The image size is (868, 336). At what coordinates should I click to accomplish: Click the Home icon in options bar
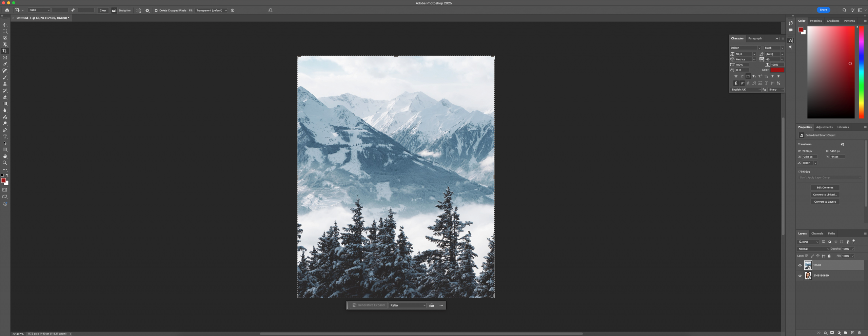tap(7, 10)
